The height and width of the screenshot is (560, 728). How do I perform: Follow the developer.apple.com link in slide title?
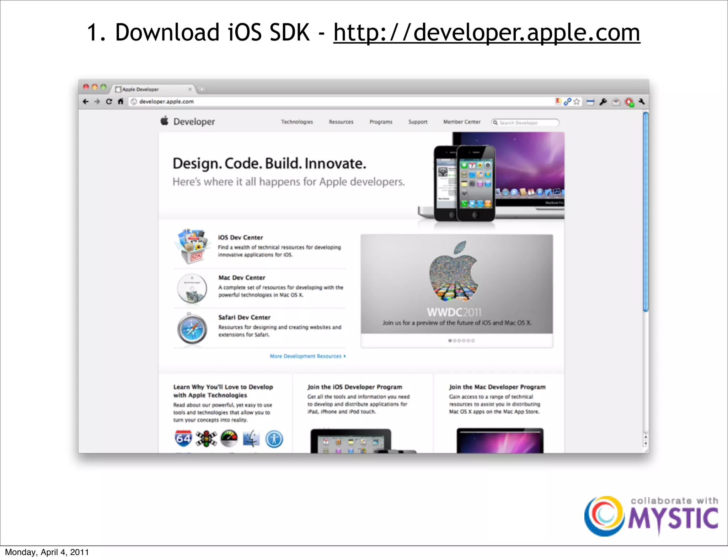(x=487, y=32)
